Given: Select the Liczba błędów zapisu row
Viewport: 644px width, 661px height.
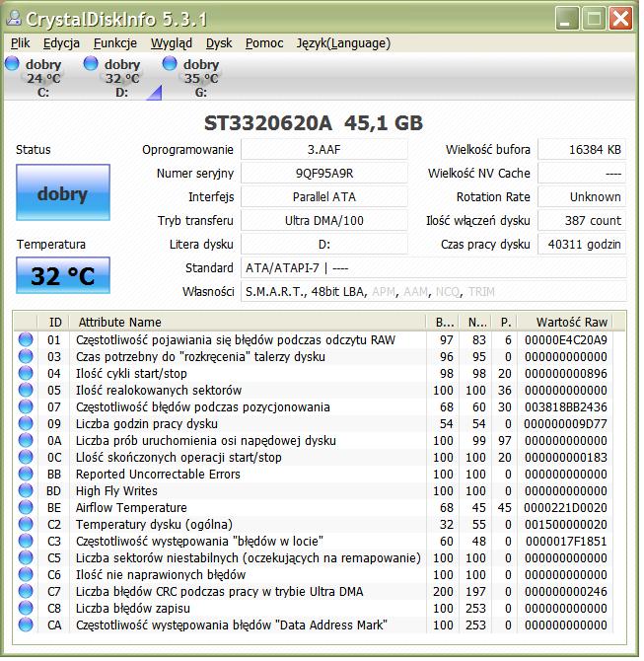Looking at the screenshot, I should pos(314,609).
